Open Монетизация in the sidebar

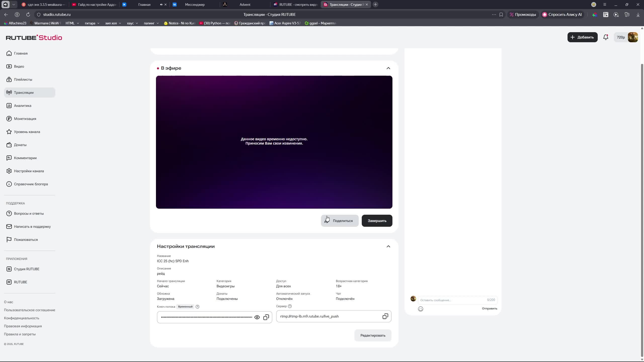click(x=25, y=119)
